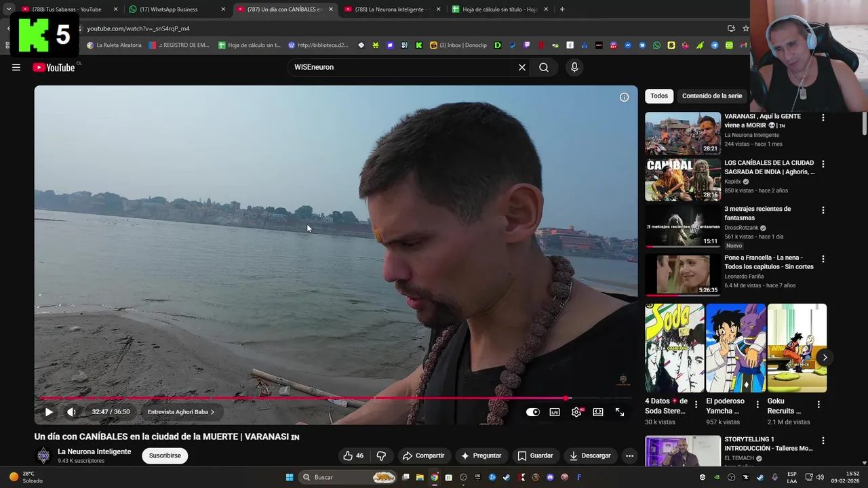The width and height of the screenshot is (868, 488).
Task: Expand the tab search dropdown arrow
Action: click(x=8, y=9)
